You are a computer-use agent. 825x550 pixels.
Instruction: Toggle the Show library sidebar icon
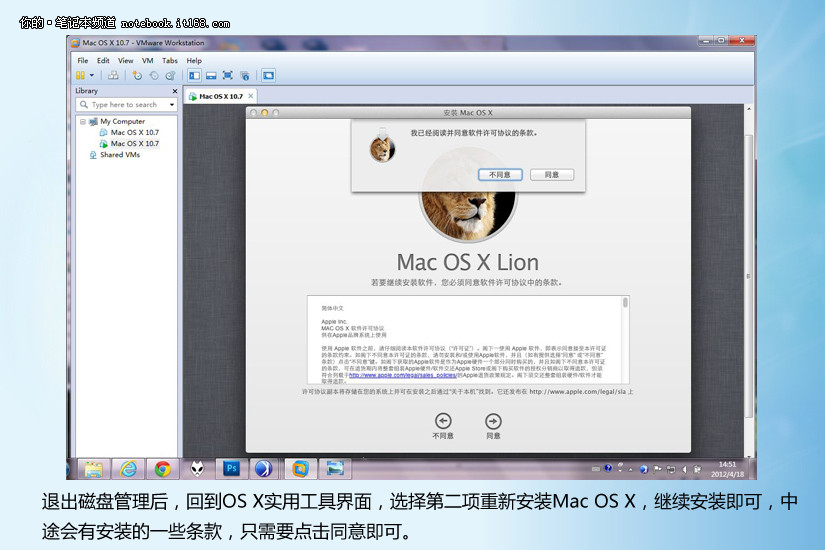(195, 76)
